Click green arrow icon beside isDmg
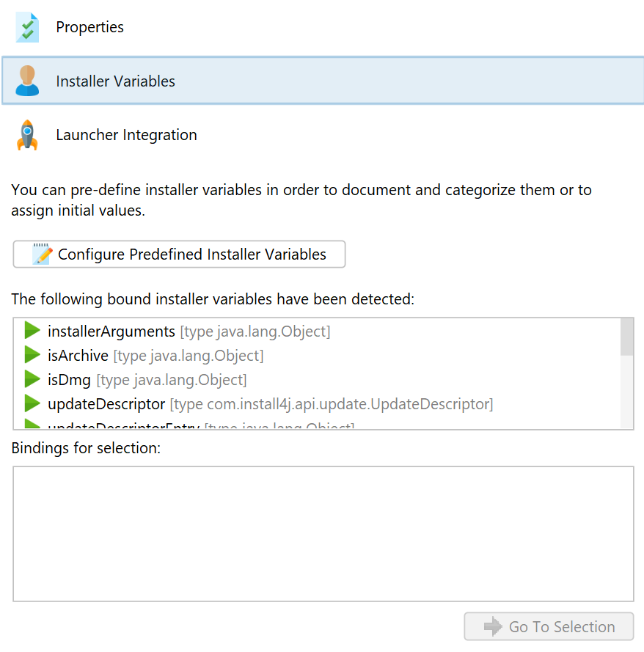Image resolution: width=644 pixels, height=652 pixels. pos(32,379)
